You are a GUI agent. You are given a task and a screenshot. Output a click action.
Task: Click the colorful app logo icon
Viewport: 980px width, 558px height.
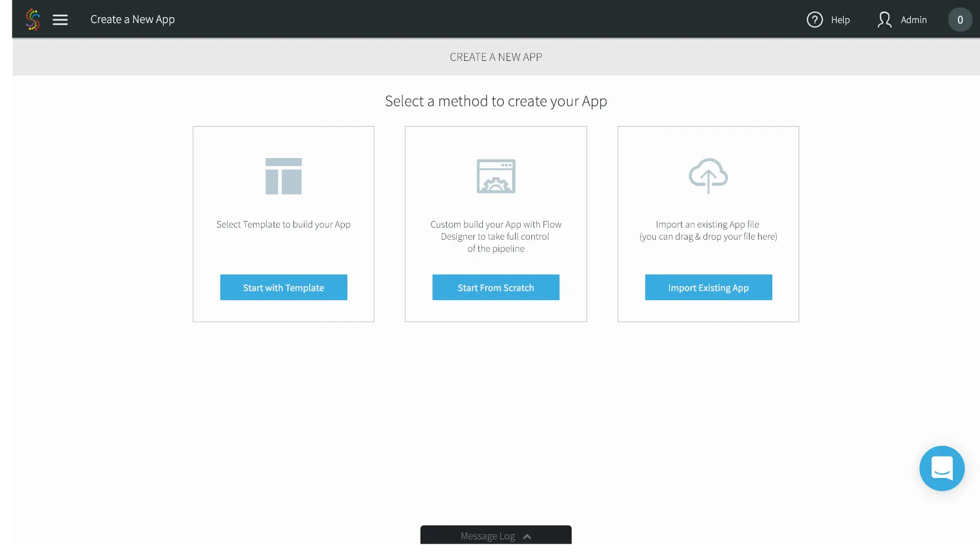click(x=33, y=19)
